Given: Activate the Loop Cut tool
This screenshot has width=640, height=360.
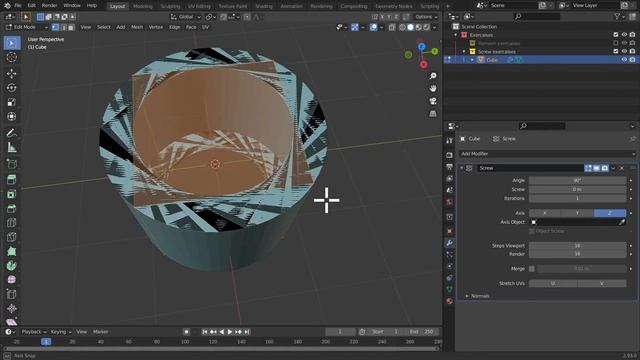Looking at the screenshot, I should click(x=12, y=223).
